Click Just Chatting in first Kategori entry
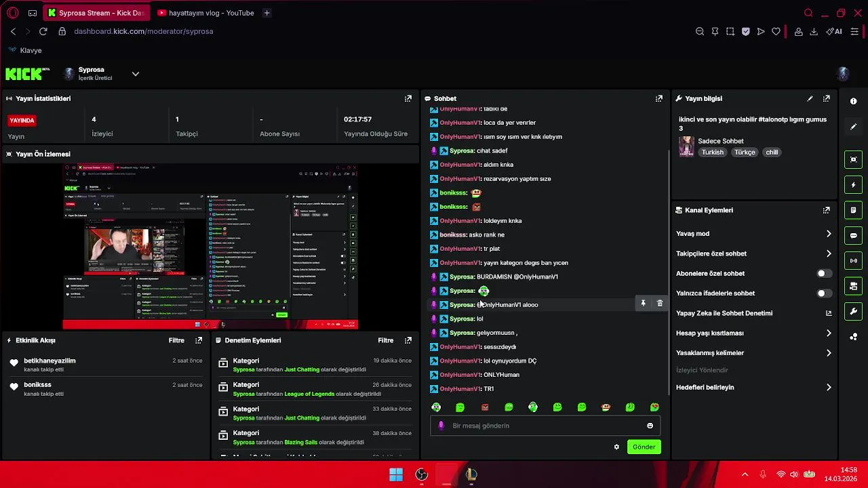 coord(302,369)
